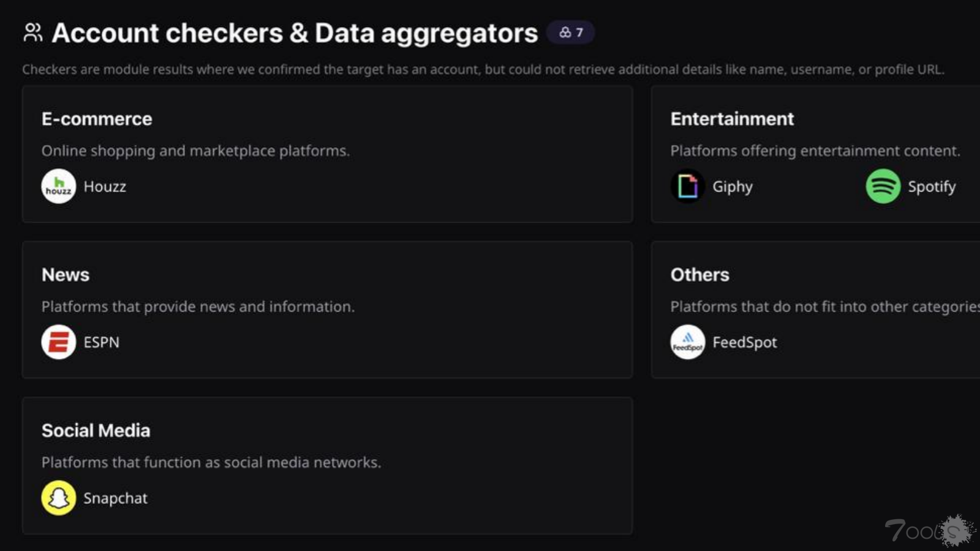Select the Others category heading
Screen dimensions: 980x551
coord(699,275)
